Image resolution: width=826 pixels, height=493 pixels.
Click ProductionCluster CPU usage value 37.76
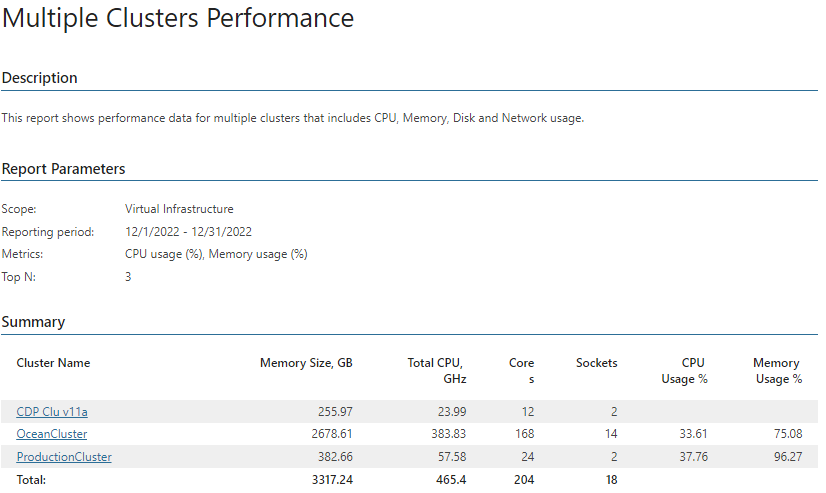[x=693, y=457]
